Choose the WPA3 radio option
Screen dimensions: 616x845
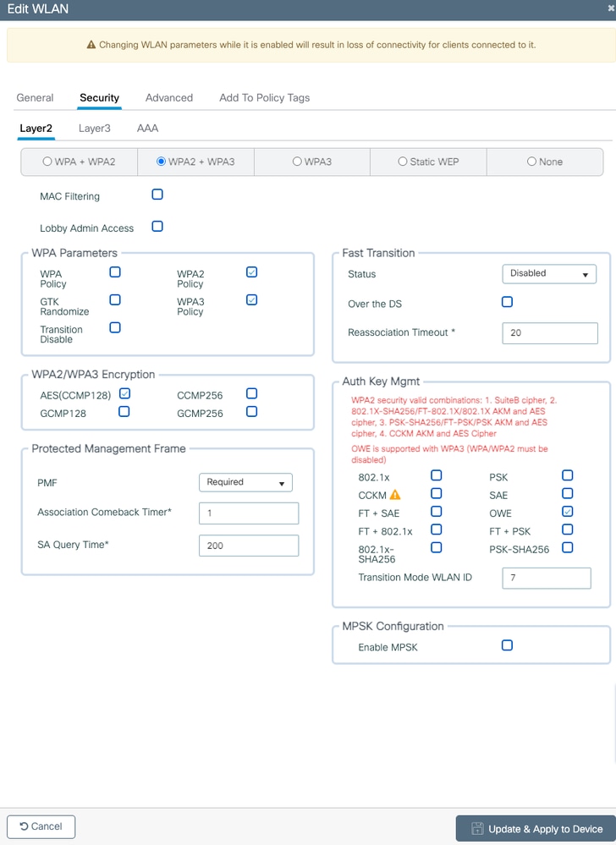click(297, 161)
